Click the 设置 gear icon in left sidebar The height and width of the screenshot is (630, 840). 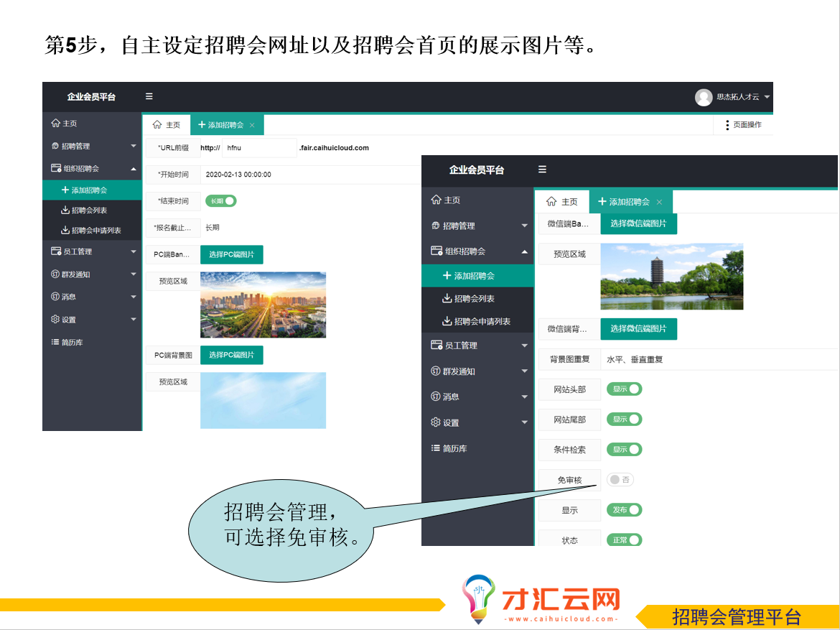click(55, 320)
